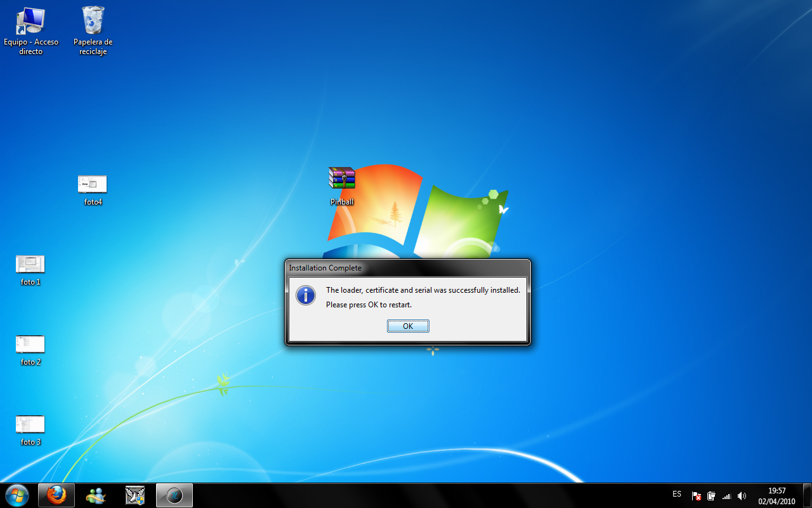Click the 'Please press OK to restart.' text

[369, 305]
